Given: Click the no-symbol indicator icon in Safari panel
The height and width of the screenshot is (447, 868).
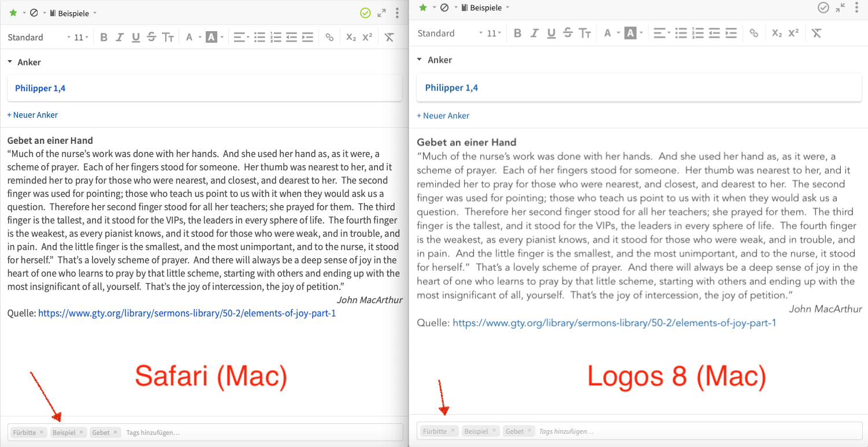Looking at the screenshot, I should [x=34, y=13].
